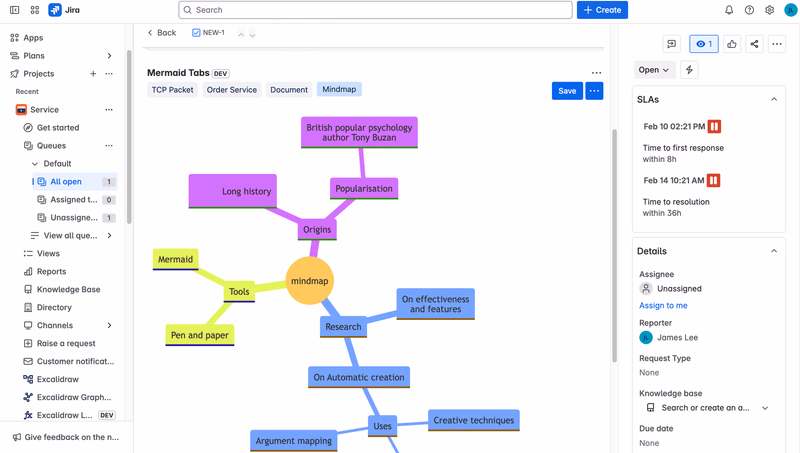
Task: Click the share icon
Action: coord(754,44)
